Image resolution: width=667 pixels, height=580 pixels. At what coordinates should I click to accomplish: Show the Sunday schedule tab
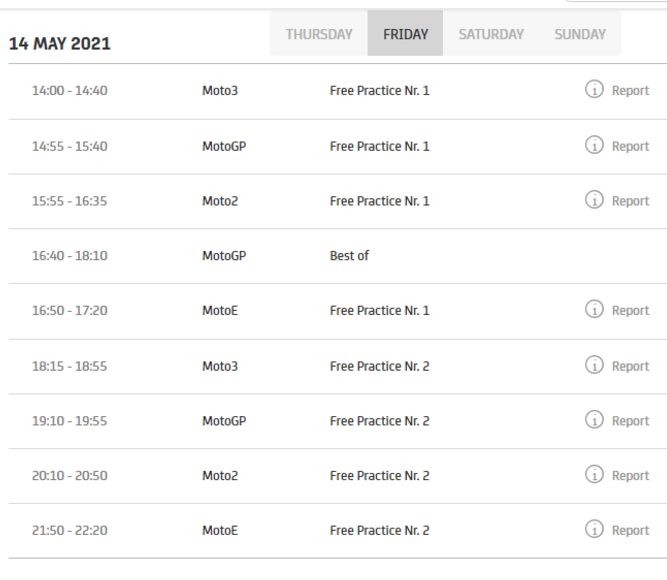coord(580,34)
